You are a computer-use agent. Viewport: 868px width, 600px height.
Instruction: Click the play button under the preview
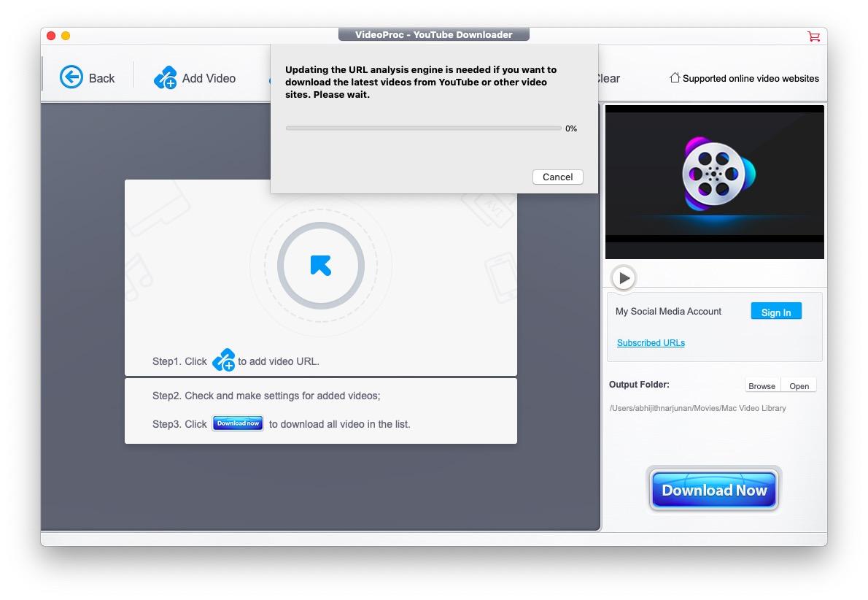click(x=624, y=277)
